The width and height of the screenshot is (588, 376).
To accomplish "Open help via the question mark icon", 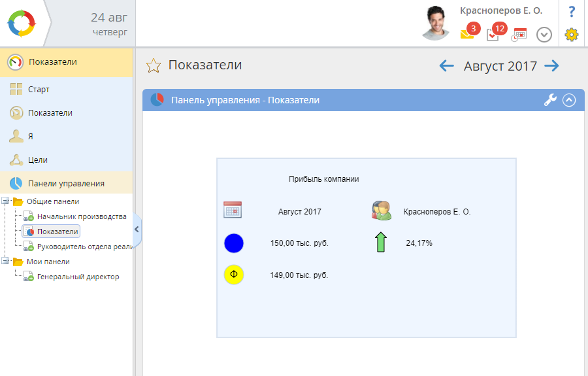I will click(x=572, y=11).
